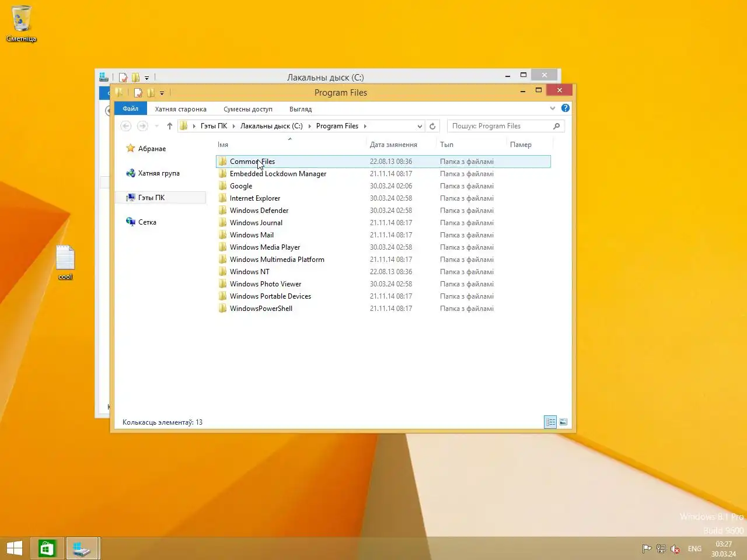Select the Windows Journal folder
This screenshot has width=747, height=560.
[383, 223]
